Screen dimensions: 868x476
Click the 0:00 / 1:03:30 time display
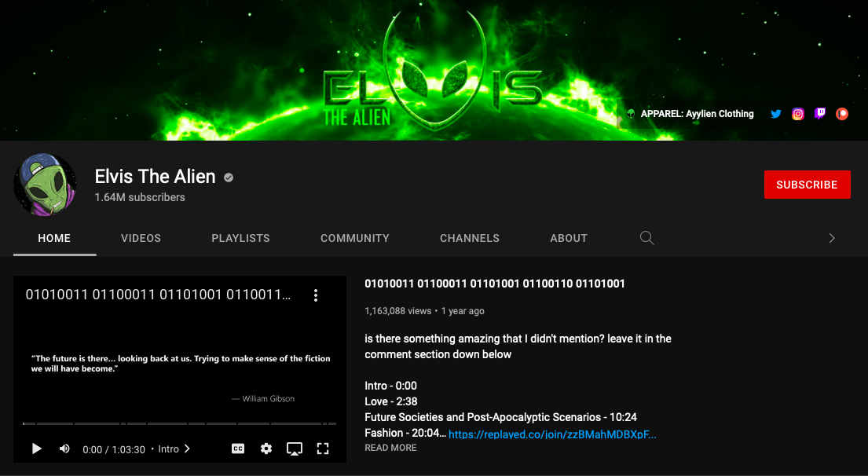tap(114, 449)
